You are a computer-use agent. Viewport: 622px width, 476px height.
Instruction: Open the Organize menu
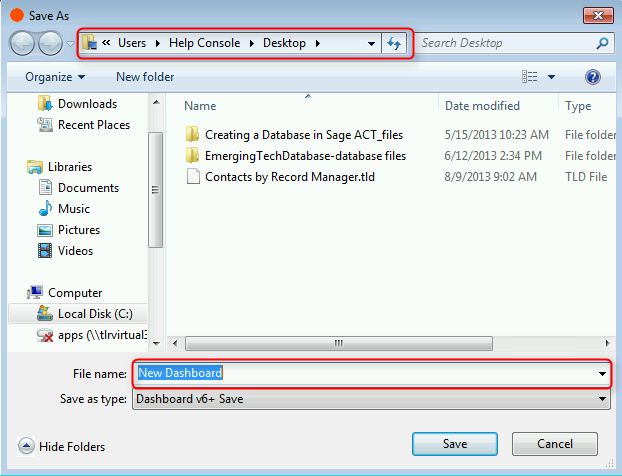55,77
